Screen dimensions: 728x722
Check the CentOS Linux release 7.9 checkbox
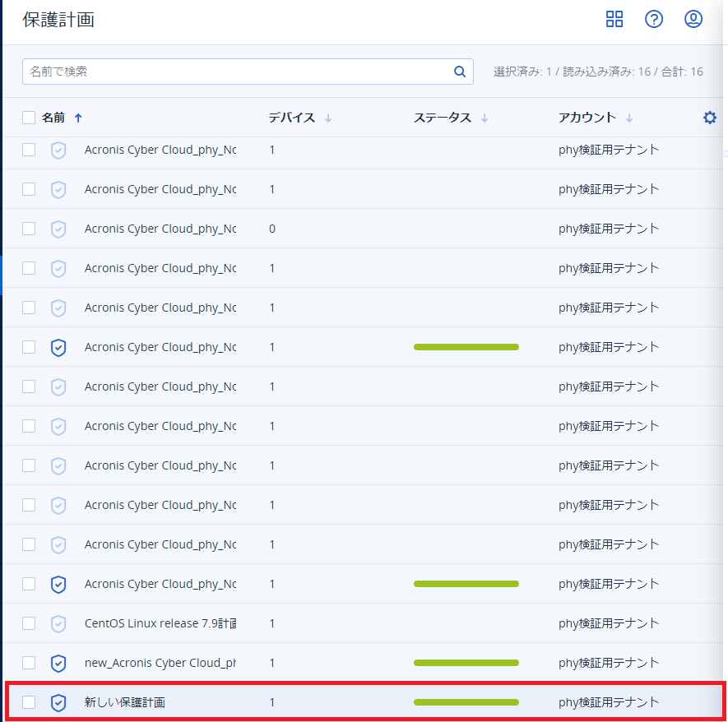click(x=29, y=623)
